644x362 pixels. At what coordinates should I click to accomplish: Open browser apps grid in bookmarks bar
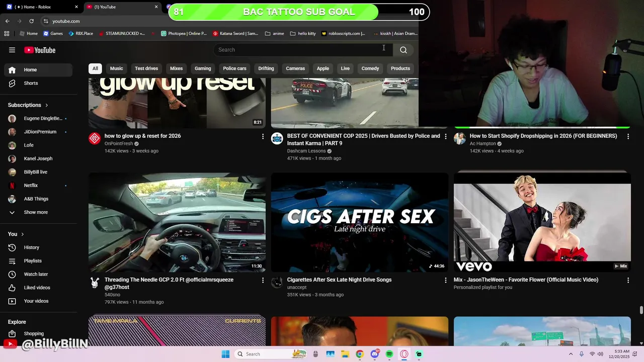[x=7, y=34]
